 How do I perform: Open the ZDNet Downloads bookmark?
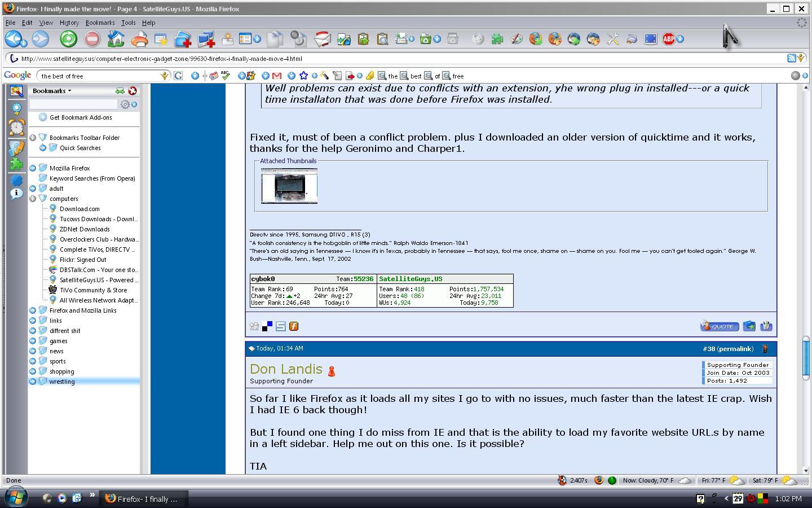click(x=85, y=229)
